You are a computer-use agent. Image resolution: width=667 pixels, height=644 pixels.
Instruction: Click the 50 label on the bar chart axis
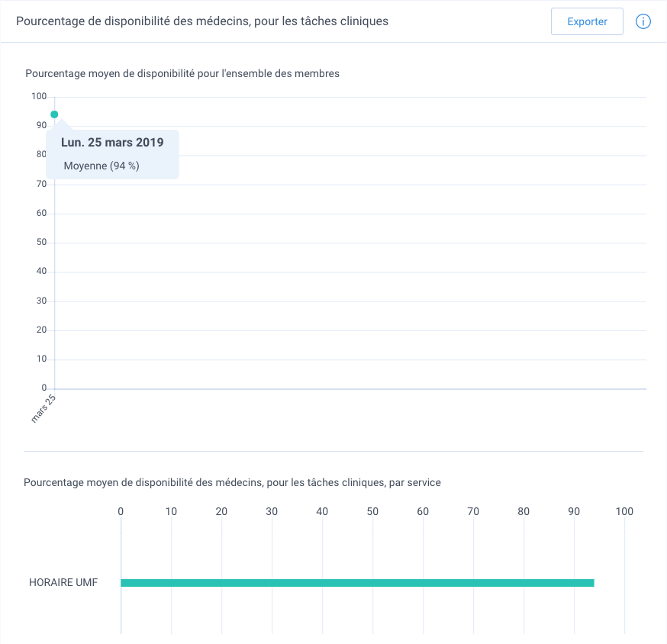pos(372,511)
